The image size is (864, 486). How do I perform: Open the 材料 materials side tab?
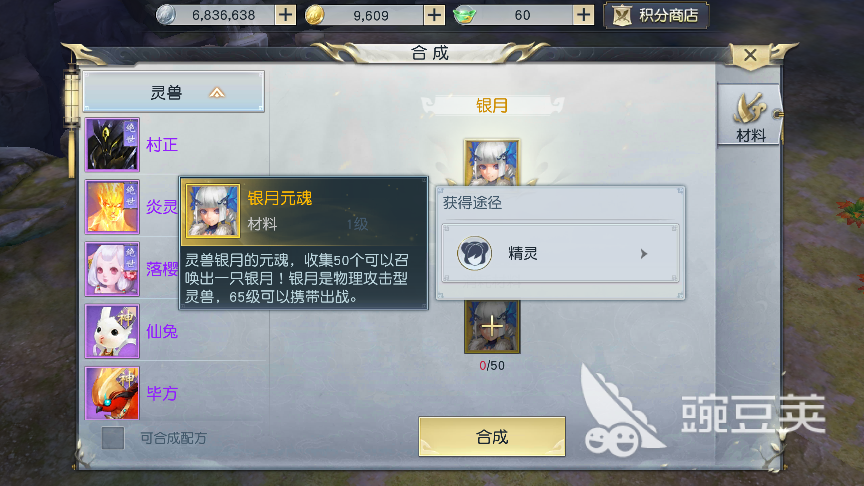(749, 115)
